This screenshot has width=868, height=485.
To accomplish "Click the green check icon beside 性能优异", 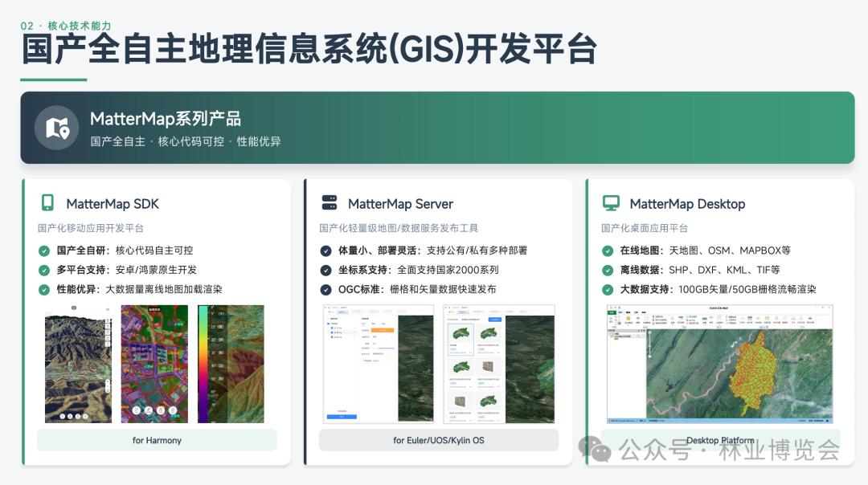I will [44, 290].
